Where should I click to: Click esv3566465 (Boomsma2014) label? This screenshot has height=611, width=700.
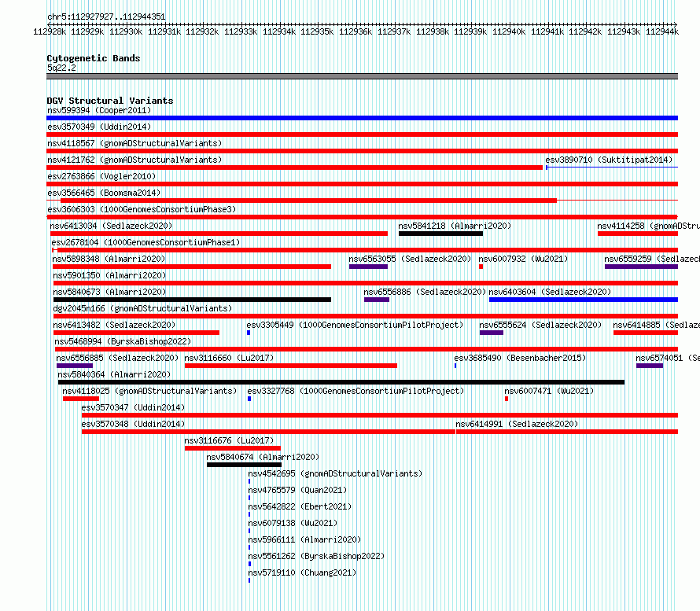pos(104,193)
